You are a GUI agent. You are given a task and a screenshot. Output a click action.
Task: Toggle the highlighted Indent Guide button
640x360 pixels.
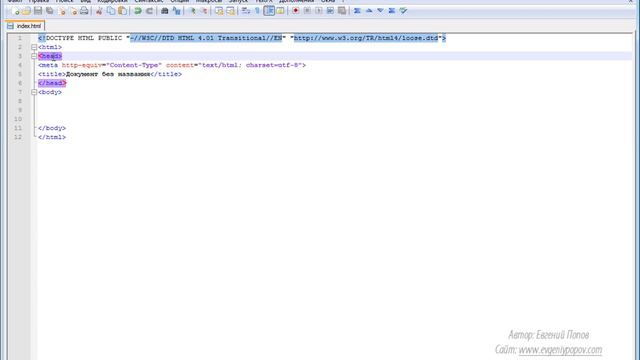tap(269, 11)
